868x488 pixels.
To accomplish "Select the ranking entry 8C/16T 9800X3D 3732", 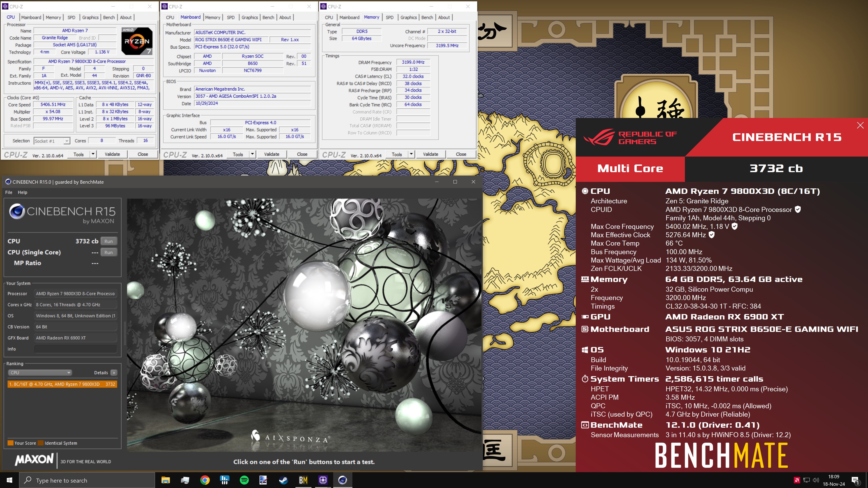I will coord(62,384).
